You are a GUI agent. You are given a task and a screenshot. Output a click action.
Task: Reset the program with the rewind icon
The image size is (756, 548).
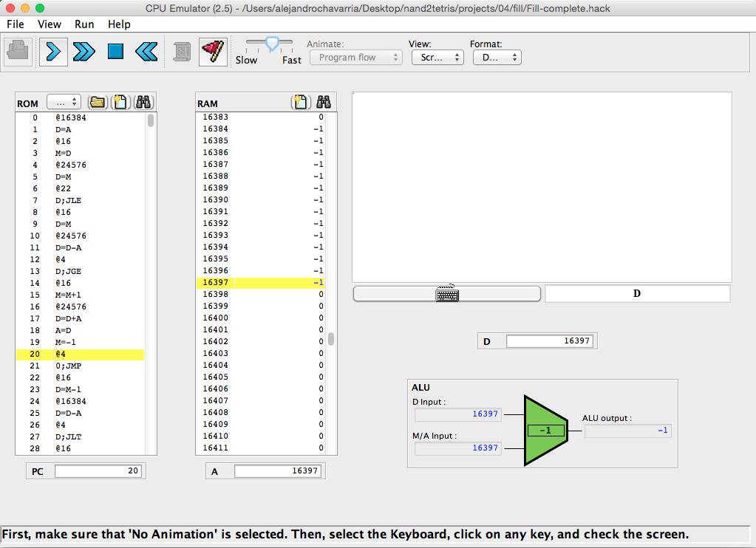146,52
